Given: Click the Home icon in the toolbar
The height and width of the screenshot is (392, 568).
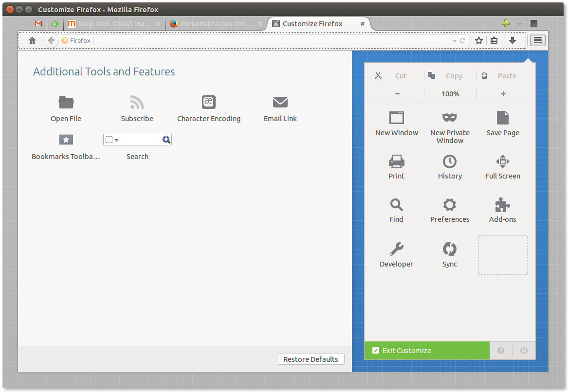Looking at the screenshot, I should click(x=32, y=40).
